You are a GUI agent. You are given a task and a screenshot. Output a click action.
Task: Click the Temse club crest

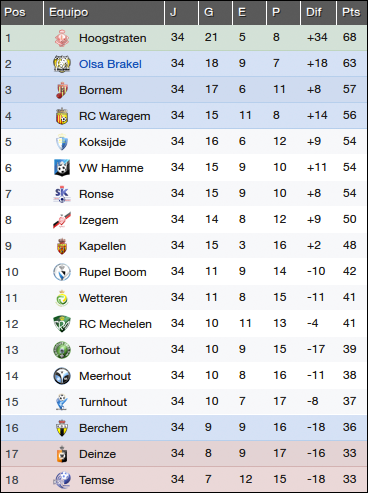62,480
